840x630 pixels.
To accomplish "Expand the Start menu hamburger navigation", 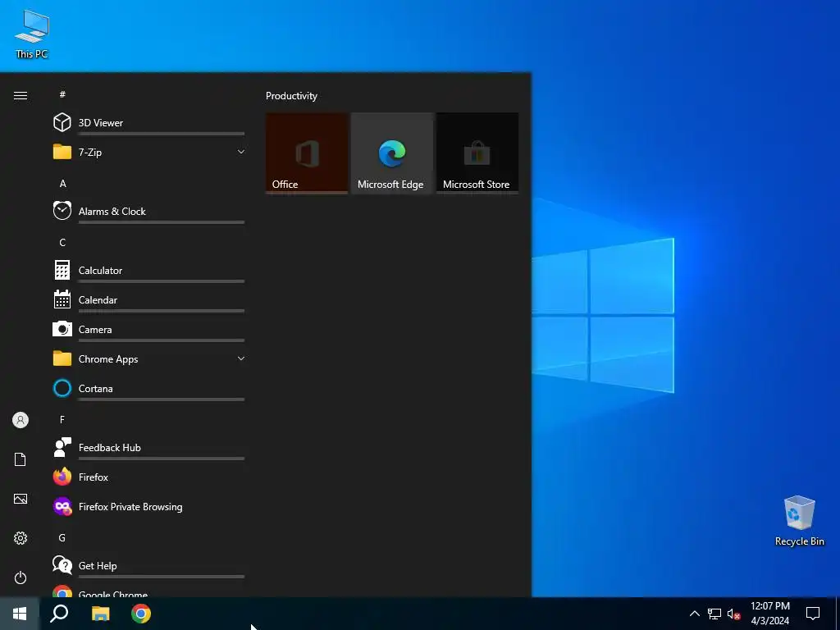I will [21, 95].
